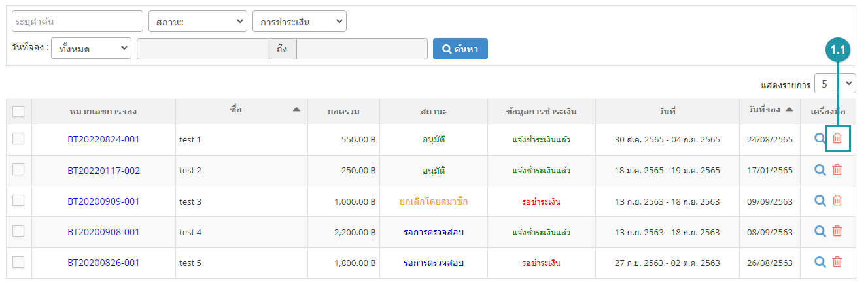Click the blue ค้นหา search button
The image size is (868, 283).
coord(460,48)
